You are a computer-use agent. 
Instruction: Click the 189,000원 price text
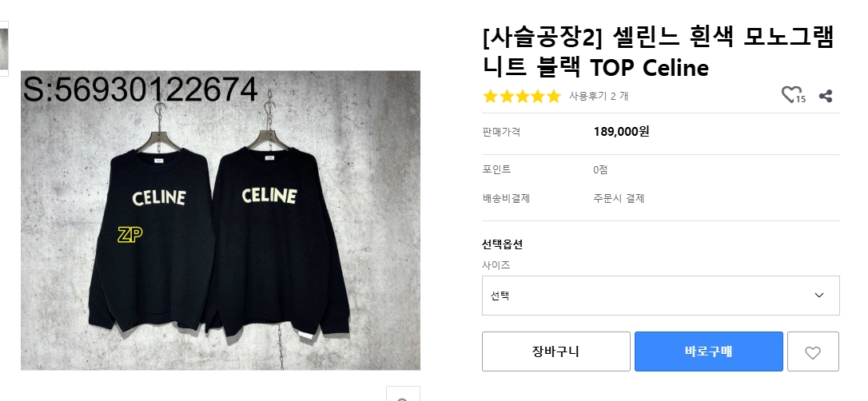[x=621, y=132]
